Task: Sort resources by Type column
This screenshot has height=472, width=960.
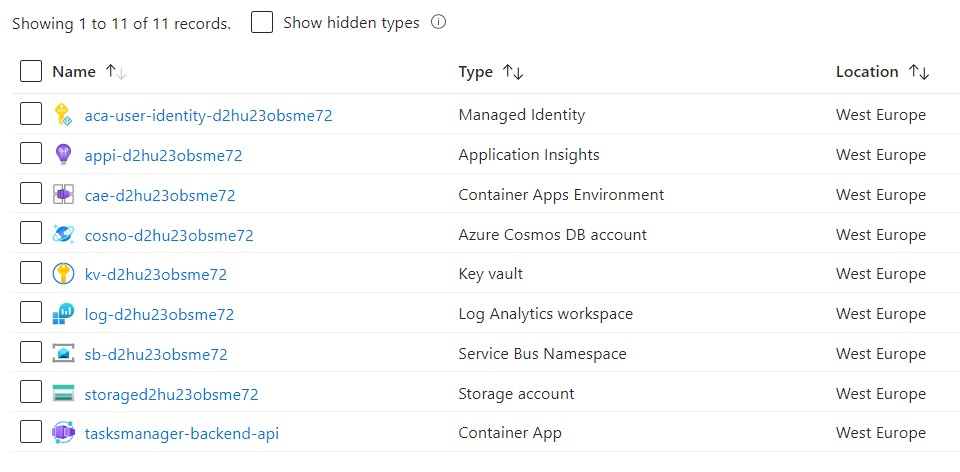Action: (476, 72)
